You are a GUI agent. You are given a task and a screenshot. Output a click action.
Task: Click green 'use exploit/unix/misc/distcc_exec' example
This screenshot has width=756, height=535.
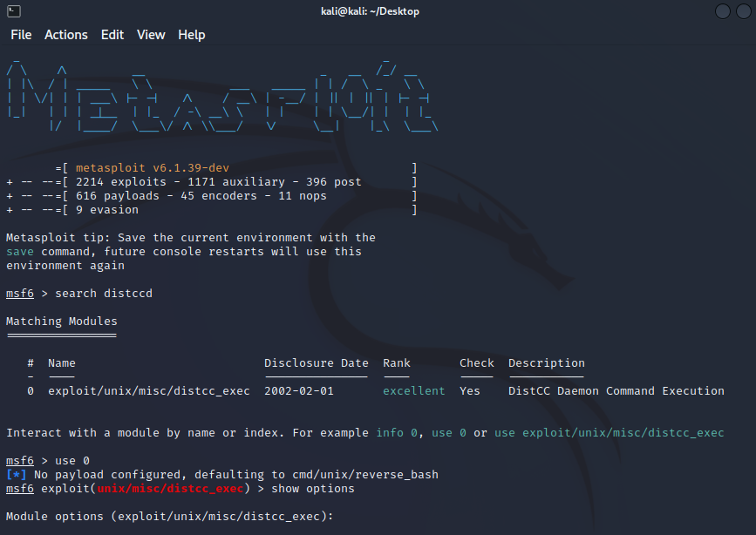tap(610, 433)
